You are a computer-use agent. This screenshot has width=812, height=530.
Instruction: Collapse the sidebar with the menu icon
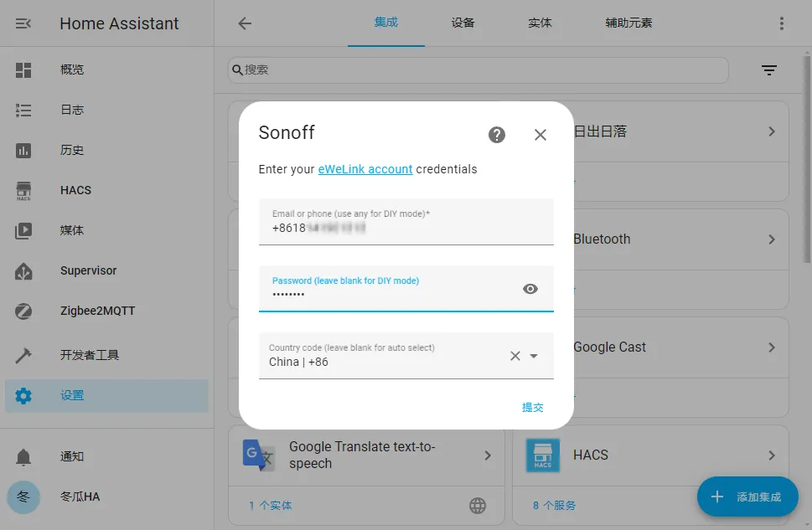click(23, 23)
